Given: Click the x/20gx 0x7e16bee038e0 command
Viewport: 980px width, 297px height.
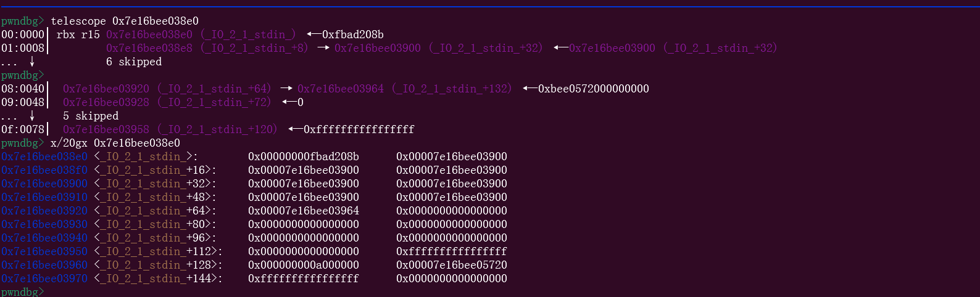Looking at the screenshot, I should point(115,143).
